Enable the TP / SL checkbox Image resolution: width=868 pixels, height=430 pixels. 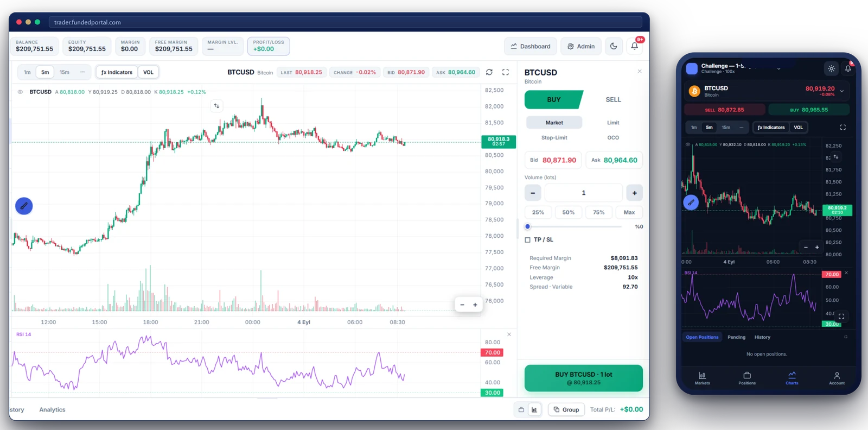[527, 240]
